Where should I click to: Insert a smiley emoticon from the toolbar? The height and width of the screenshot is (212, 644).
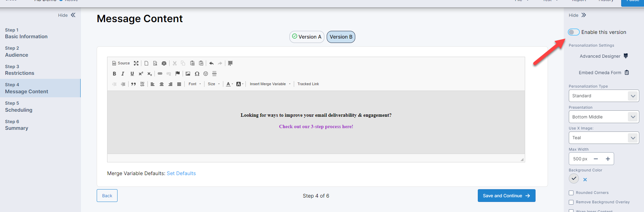206,74
